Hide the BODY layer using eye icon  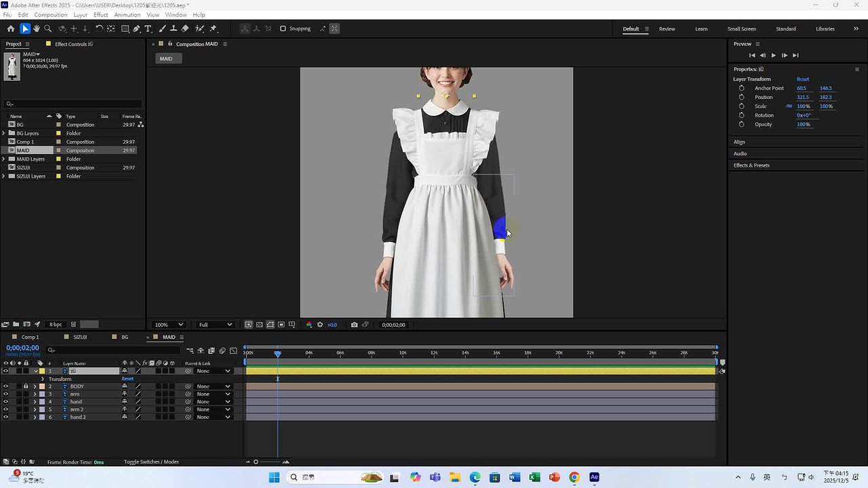click(6, 386)
